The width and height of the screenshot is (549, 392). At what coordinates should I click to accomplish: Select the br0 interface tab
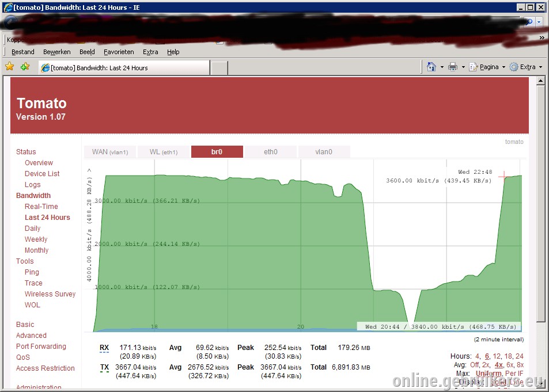tap(217, 152)
